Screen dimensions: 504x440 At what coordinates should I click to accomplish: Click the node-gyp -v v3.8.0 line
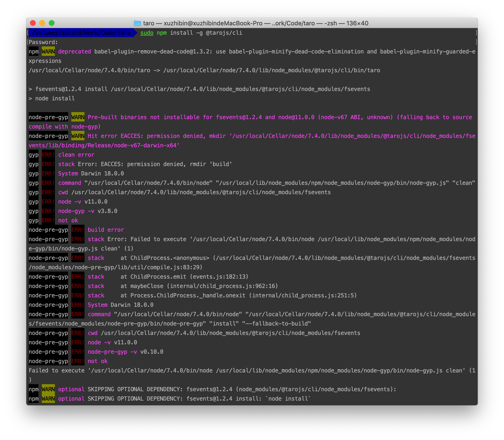pos(88,211)
